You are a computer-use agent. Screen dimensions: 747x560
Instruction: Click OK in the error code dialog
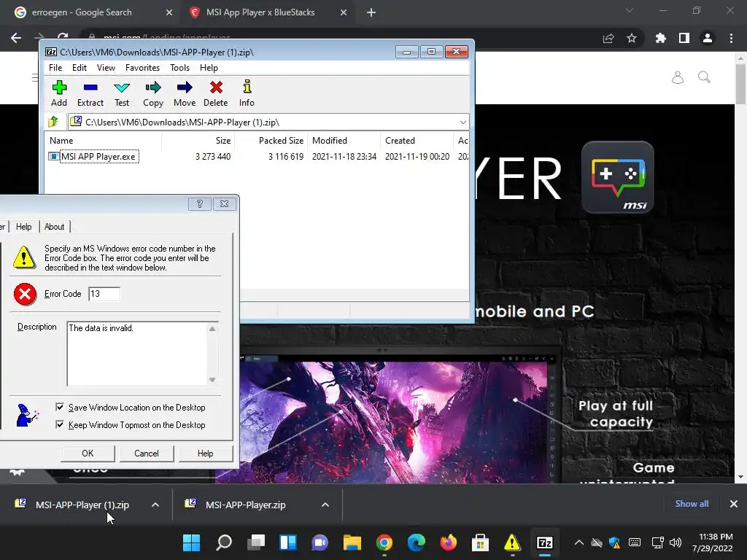(x=88, y=454)
